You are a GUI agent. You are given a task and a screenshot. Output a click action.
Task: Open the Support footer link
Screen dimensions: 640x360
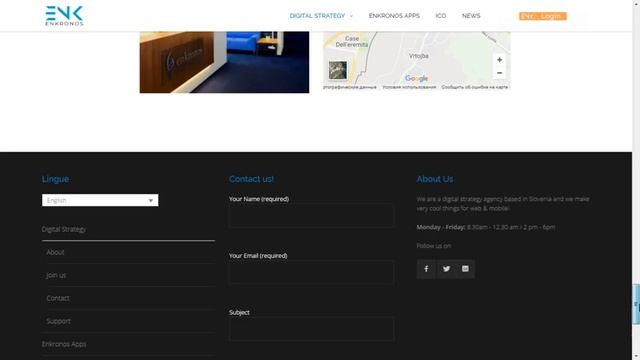58,321
